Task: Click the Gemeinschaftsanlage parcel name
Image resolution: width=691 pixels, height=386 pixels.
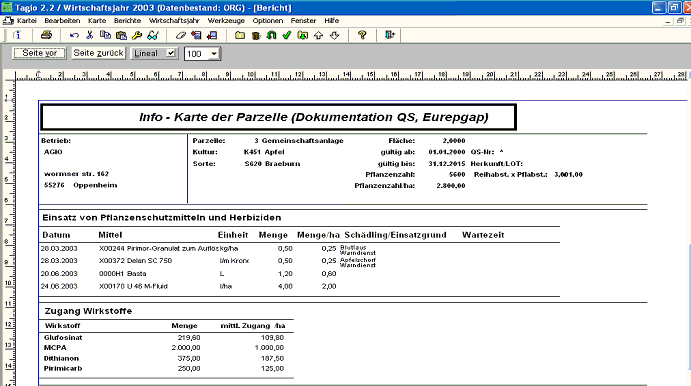Action: coord(302,141)
